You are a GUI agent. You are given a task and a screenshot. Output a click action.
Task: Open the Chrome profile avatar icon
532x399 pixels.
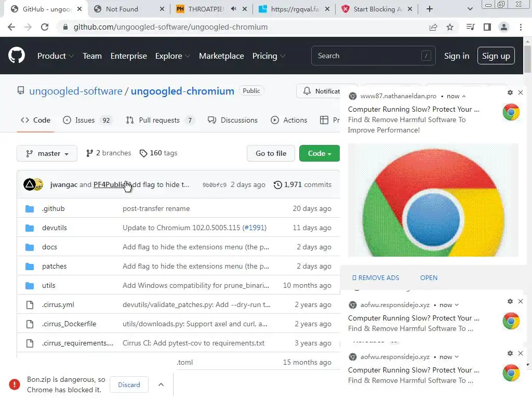coord(504,27)
